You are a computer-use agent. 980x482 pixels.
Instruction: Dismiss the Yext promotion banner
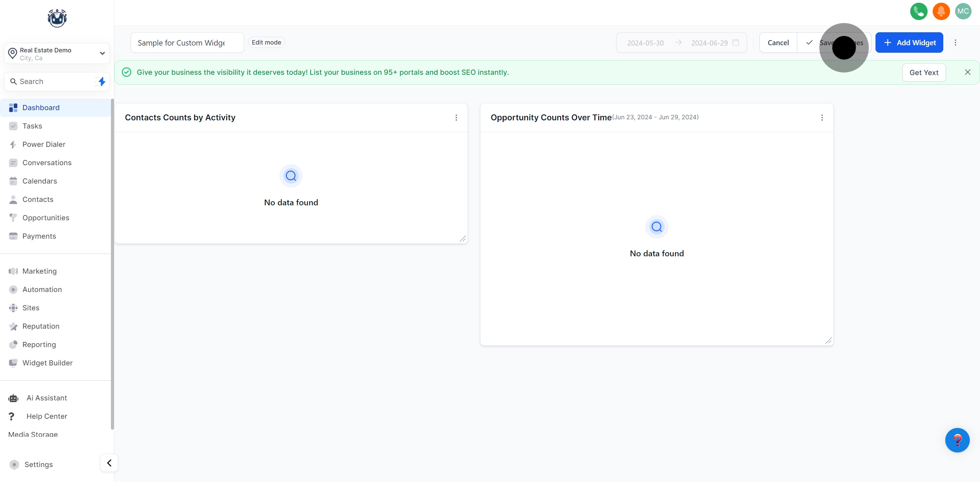click(x=967, y=72)
